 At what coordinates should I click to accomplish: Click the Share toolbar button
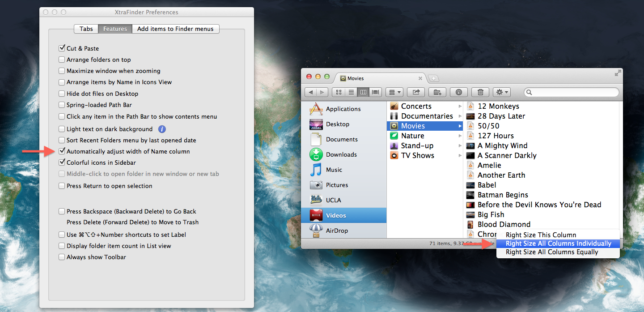pos(416,92)
